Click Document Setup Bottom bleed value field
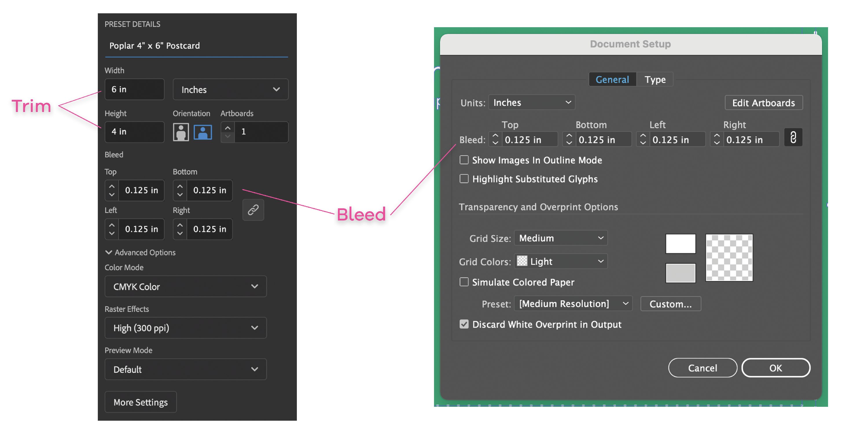 tap(604, 139)
